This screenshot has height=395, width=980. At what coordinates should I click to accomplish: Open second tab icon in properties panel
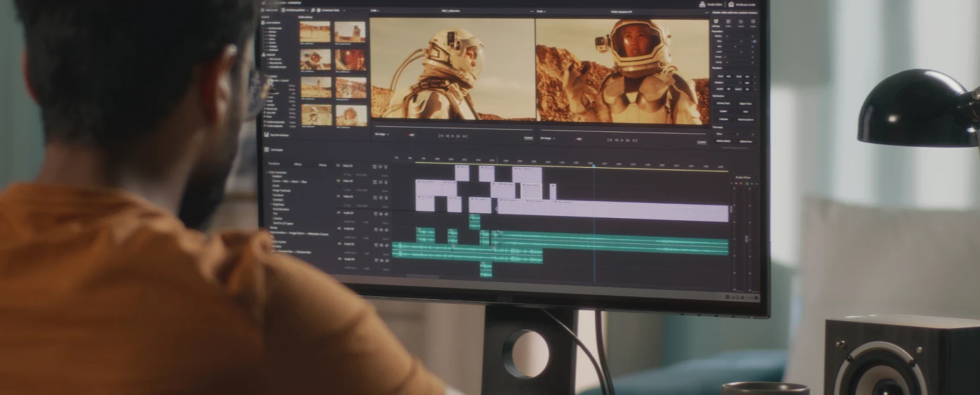728,22
